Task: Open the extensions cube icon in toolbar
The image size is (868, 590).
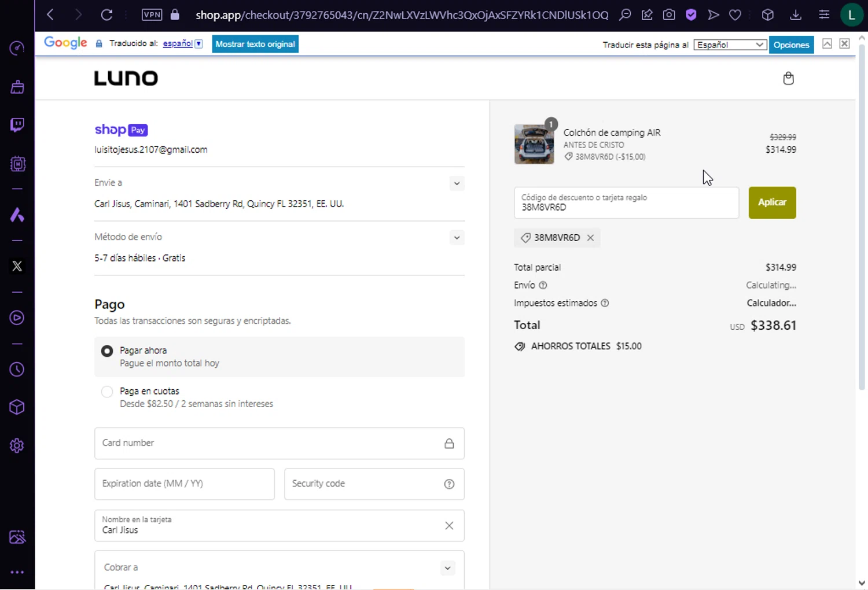Action: tap(768, 14)
